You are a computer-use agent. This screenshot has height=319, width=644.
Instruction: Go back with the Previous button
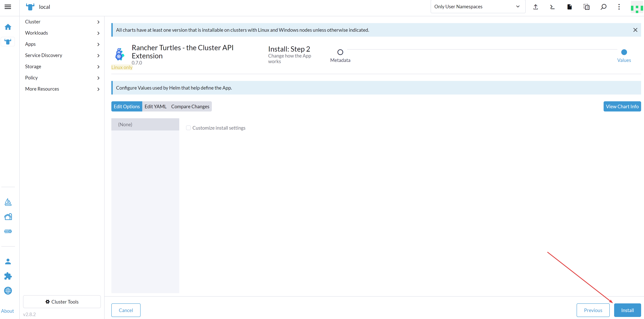coord(593,310)
